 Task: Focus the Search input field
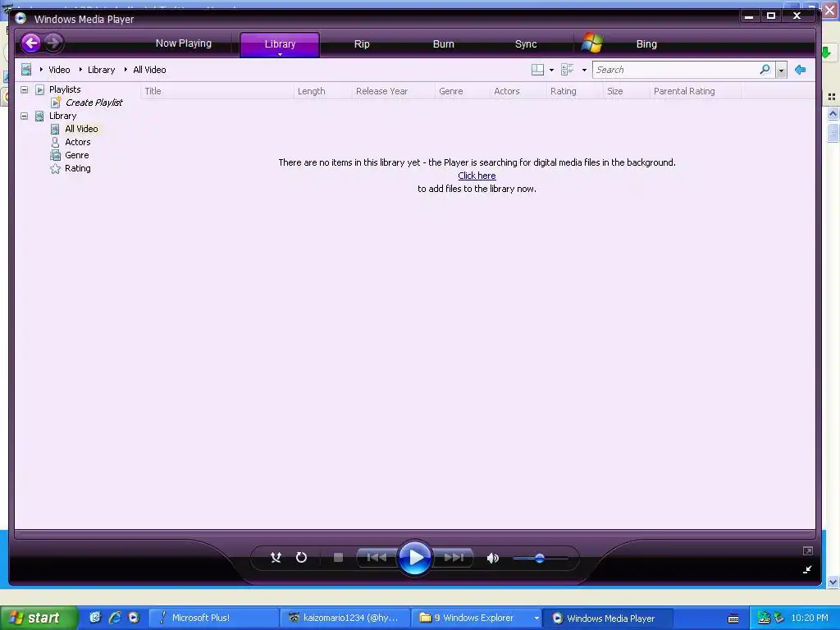click(675, 70)
